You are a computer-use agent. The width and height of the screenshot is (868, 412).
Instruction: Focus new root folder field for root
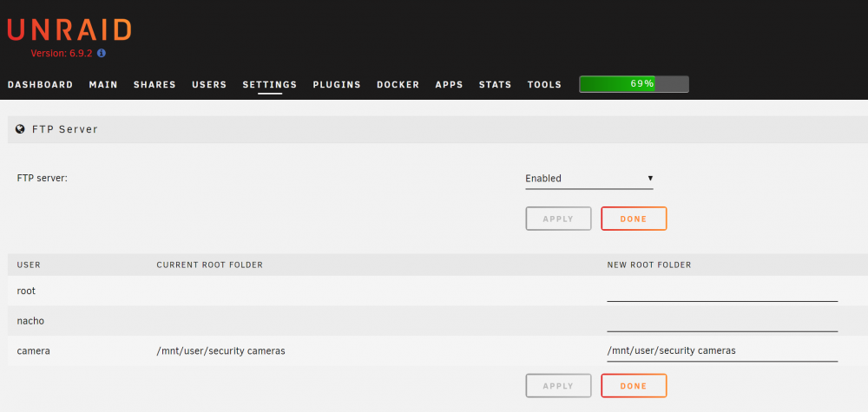(x=722, y=291)
